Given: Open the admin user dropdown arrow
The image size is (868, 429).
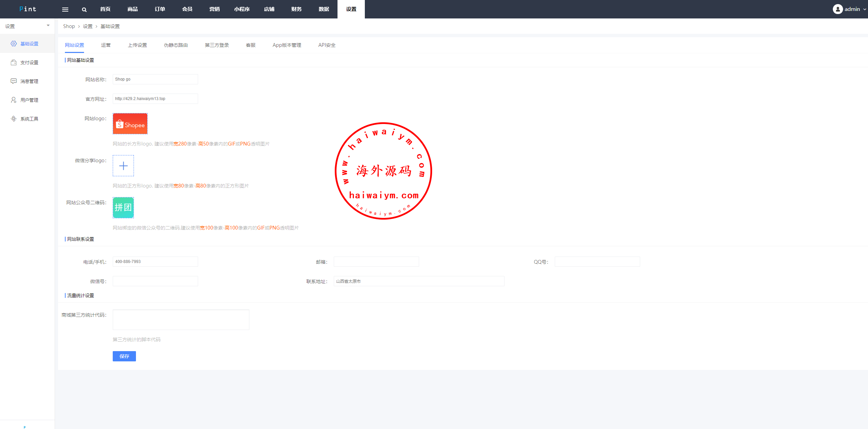Looking at the screenshot, I should [x=865, y=10].
